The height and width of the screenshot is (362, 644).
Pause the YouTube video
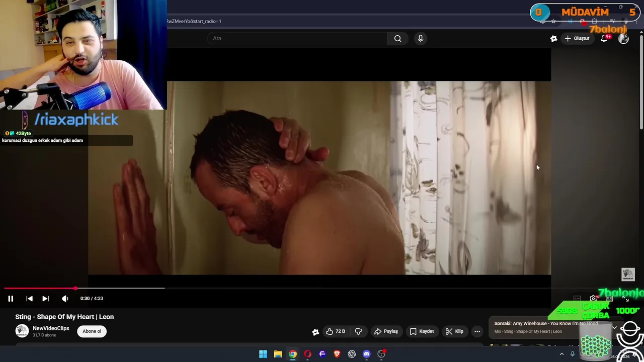pyautogui.click(x=10, y=299)
